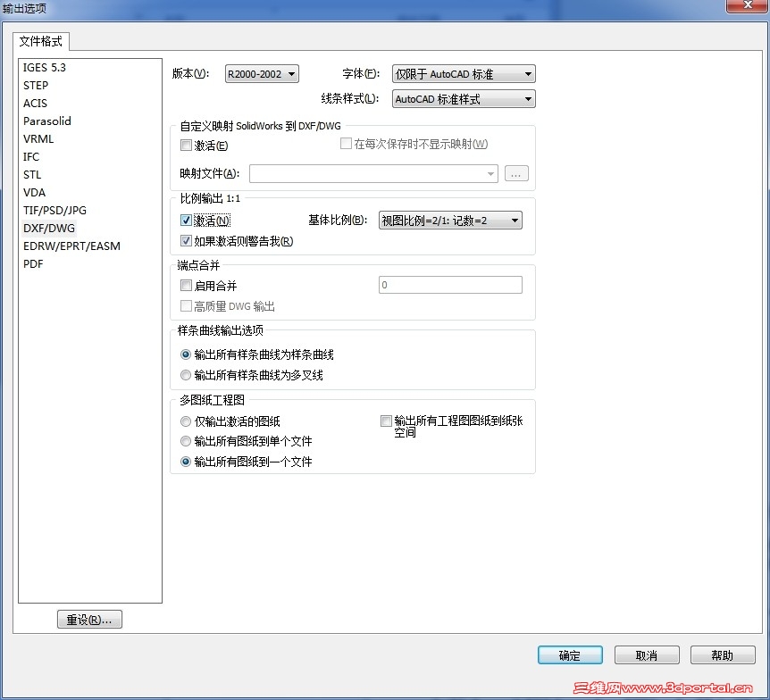Screen dimensions: 770x700
Task: Choose 仅输出激活的图纸 radio option
Action: tap(186, 421)
